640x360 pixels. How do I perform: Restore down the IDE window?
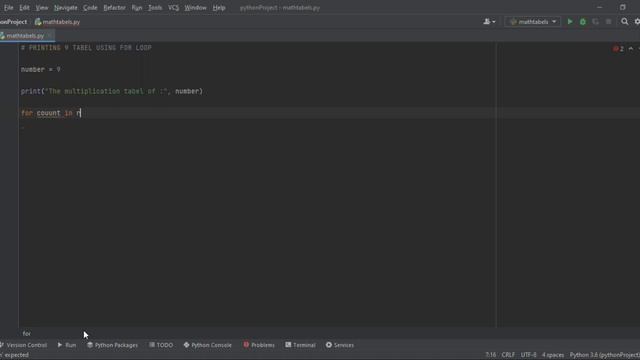(622, 7)
